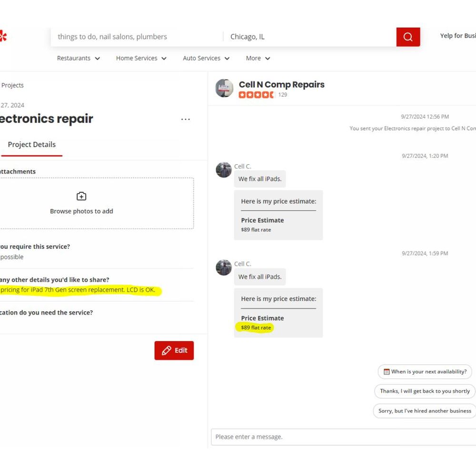This screenshot has height=476, width=476.
Task: Click the 9/27/2024, 1:20 PM timestamp
Action: (425, 156)
